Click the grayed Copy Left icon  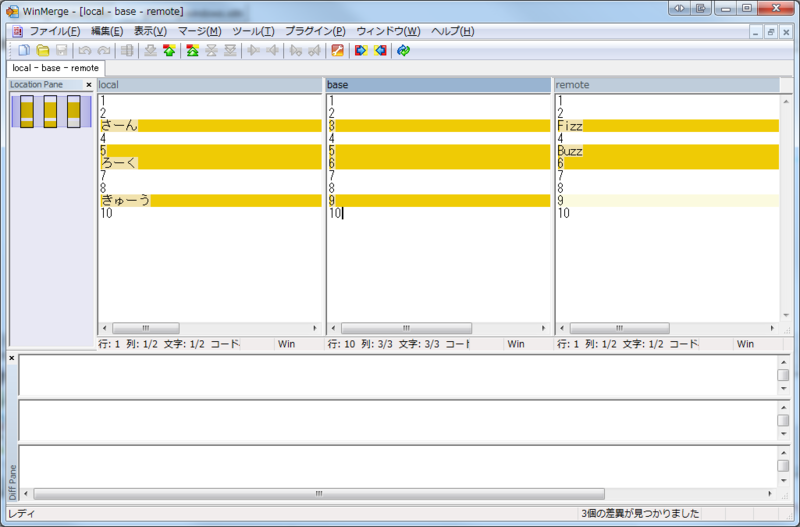(x=272, y=50)
